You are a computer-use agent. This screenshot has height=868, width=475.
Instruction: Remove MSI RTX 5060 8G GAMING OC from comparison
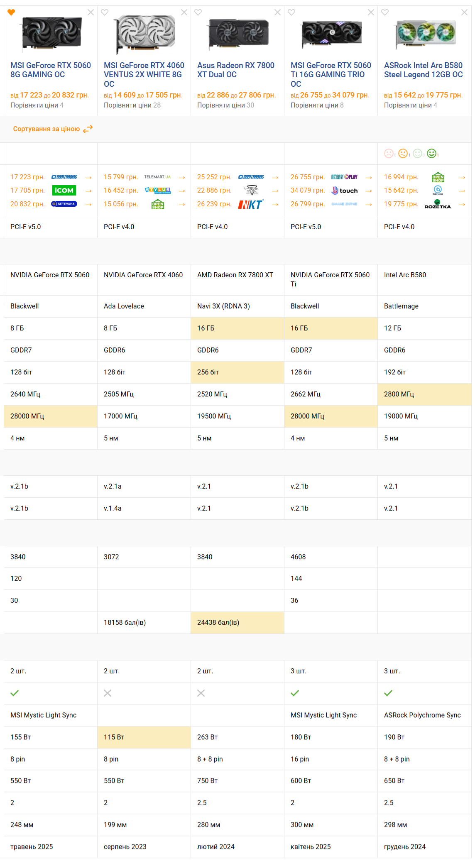tap(91, 12)
